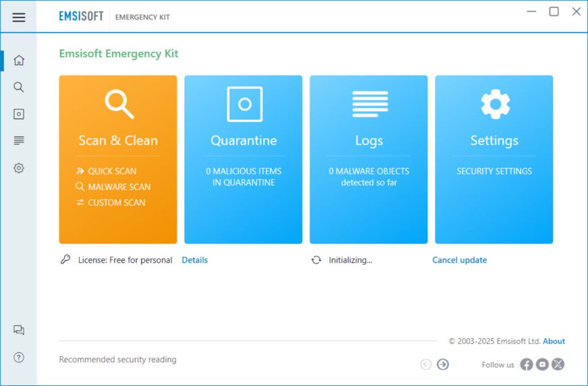The width and height of the screenshot is (588, 386).
Task: Open Scan via sidebar magnifier icon
Action: click(x=19, y=87)
